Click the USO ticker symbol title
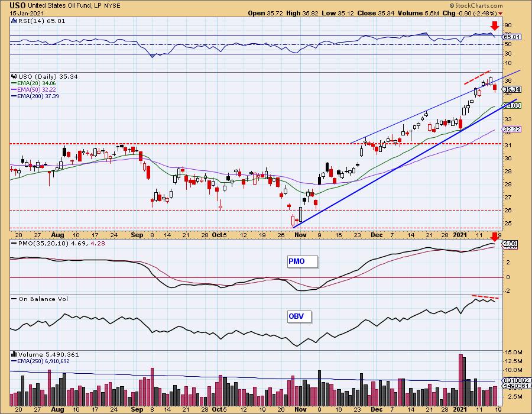Image resolution: width=532 pixels, height=414 pixels. click(x=18, y=5)
